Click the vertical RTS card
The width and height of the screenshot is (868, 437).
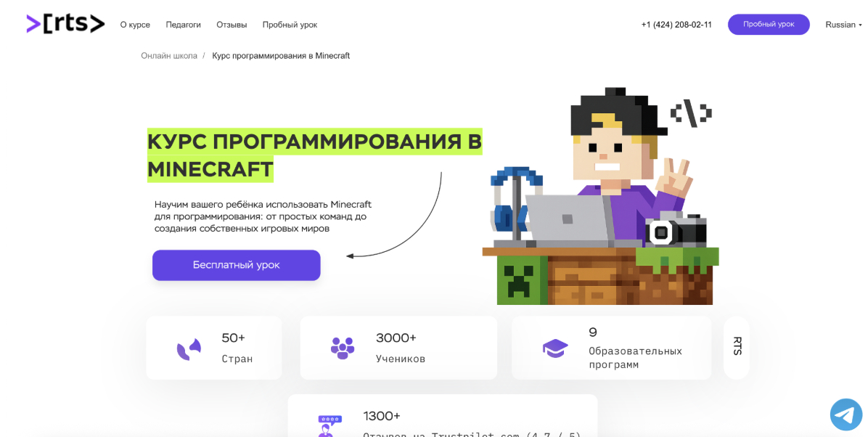tap(737, 347)
